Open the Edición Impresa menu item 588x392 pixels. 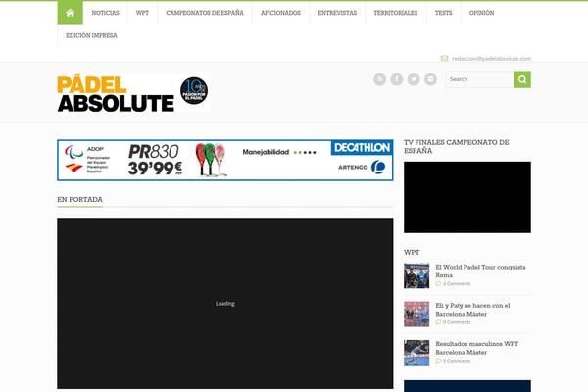pyautogui.click(x=91, y=35)
